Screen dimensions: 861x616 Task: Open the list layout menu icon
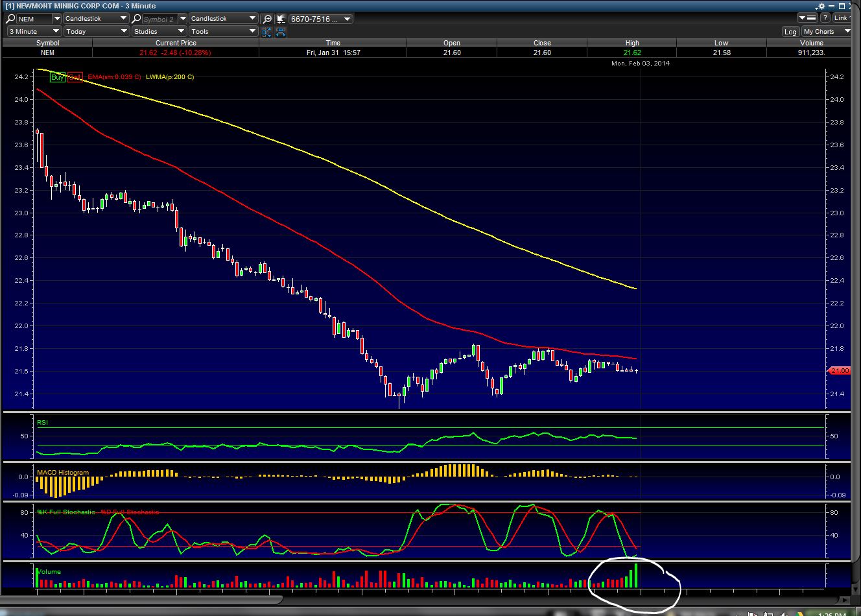[808, 18]
